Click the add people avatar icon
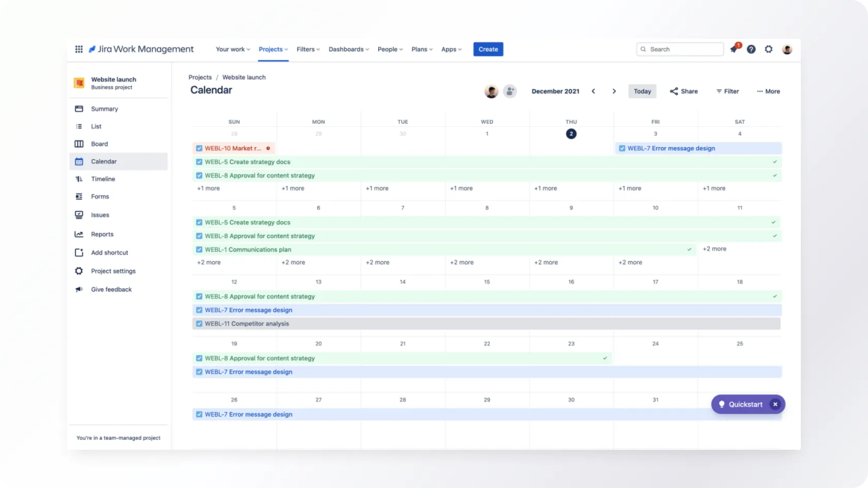The height and width of the screenshot is (488, 868). point(510,91)
